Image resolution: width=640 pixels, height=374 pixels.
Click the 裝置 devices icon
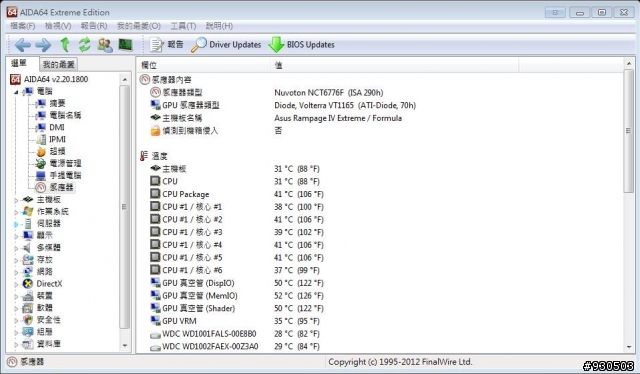[28, 296]
